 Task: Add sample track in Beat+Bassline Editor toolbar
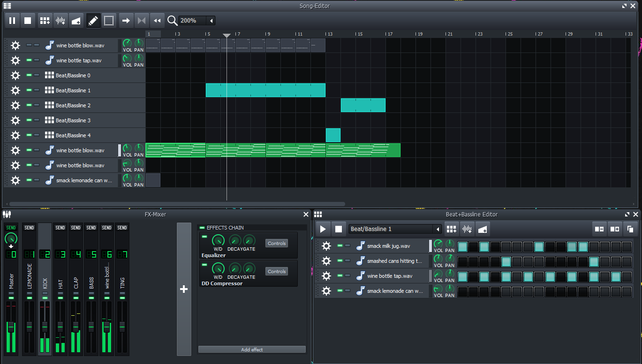pos(467,229)
